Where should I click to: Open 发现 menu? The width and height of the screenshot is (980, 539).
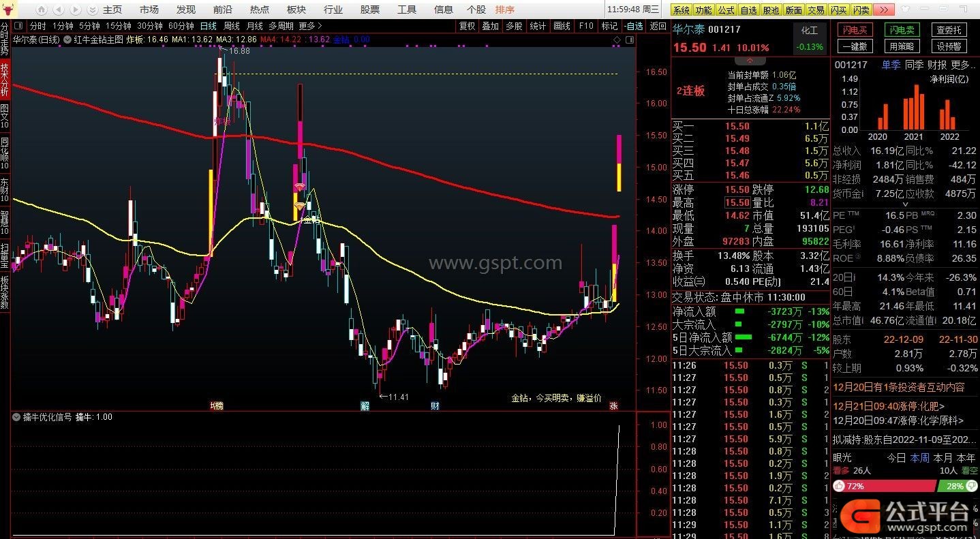(186, 10)
